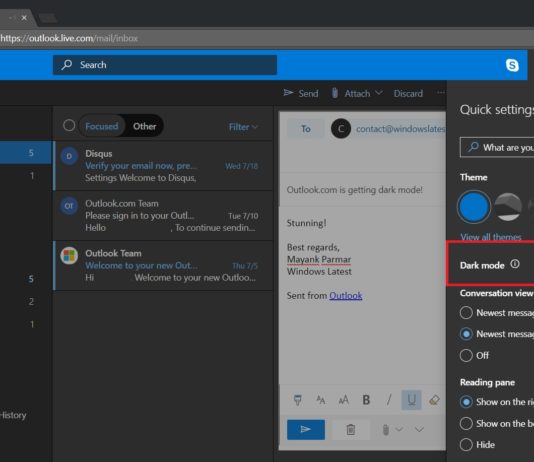This screenshot has height=462, width=534.
Task: Open the more options ellipsis in compose toolbar
Action: pyautogui.click(x=441, y=93)
